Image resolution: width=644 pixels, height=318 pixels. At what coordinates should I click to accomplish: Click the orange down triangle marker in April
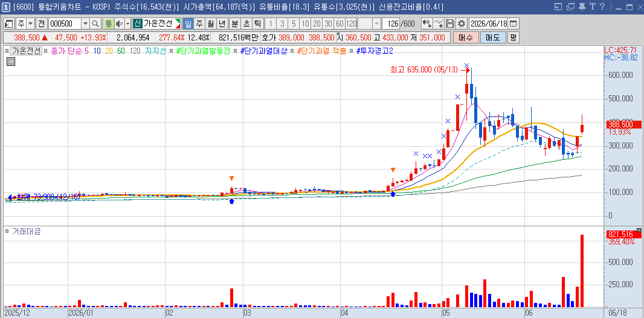click(393, 170)
